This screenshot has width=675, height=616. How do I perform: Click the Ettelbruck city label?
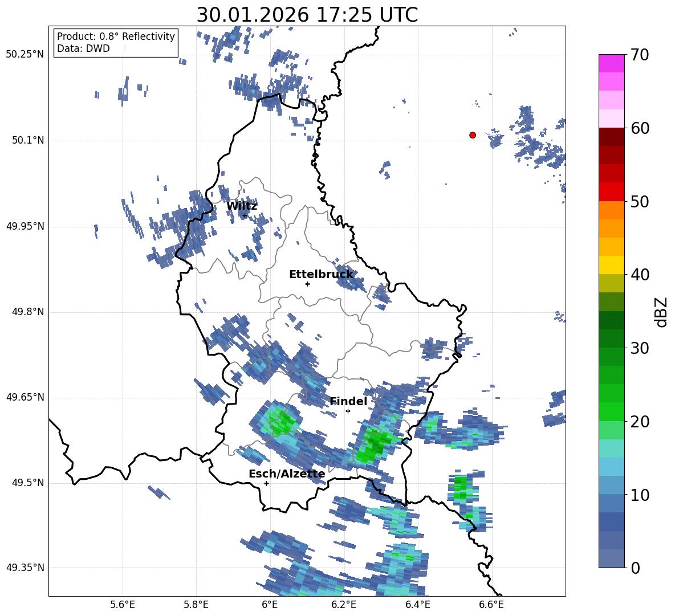click(321, 275)
